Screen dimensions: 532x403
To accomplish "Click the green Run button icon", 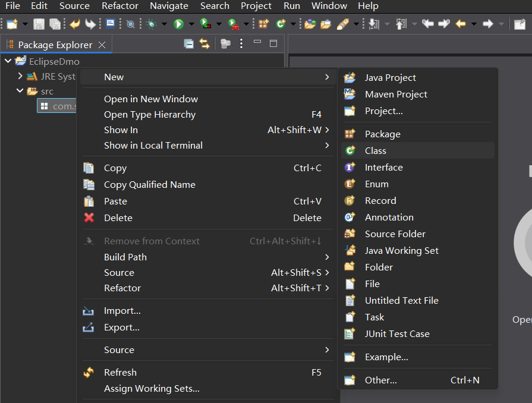I will coord(178,24).
